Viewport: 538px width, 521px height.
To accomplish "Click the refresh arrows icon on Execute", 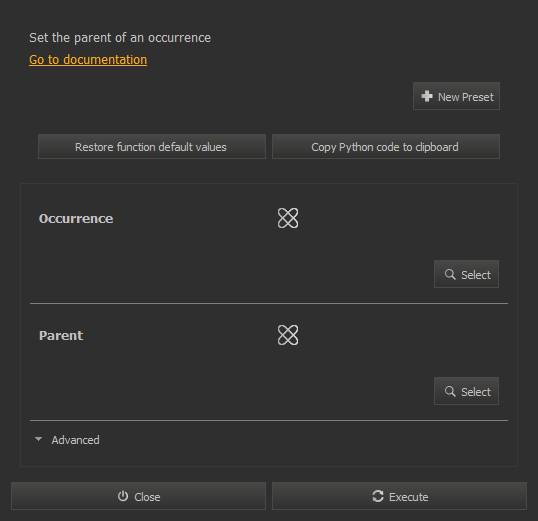I will [x=378, y=496].
